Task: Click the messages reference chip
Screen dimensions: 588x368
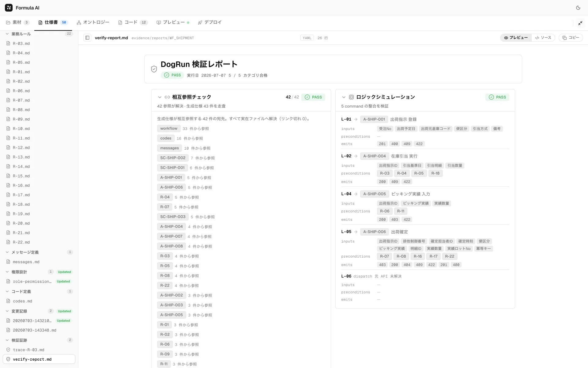Action: coord(169,148)
